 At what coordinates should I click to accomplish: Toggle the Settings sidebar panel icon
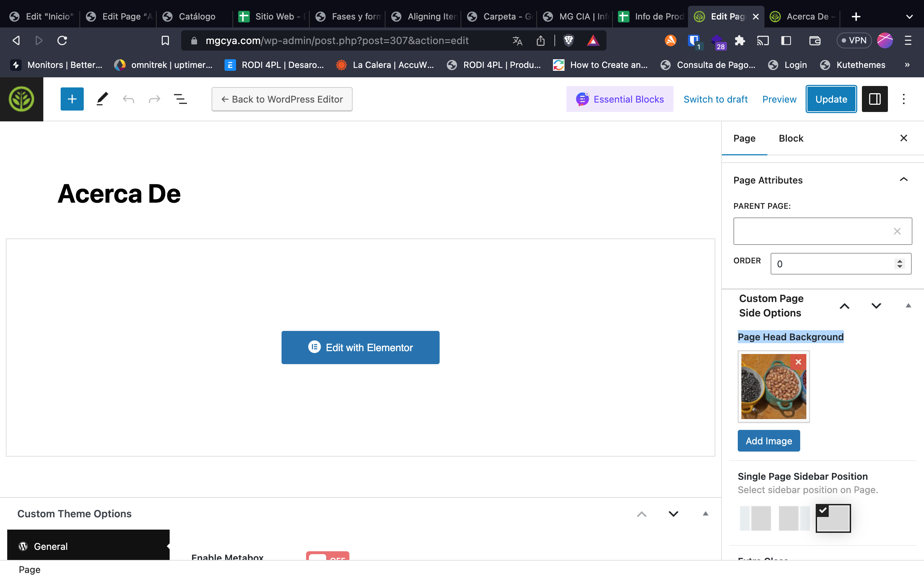[x=874, y=99]
